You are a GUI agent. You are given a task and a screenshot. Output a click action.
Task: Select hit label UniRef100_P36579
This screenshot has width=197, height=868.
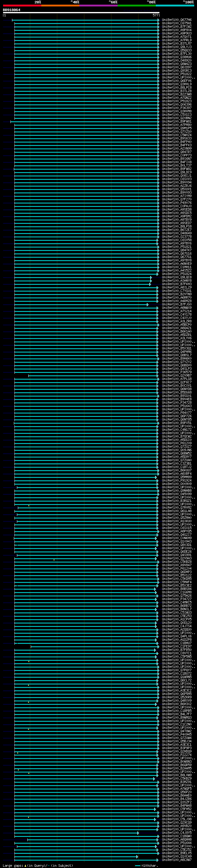tap(177, 372)
